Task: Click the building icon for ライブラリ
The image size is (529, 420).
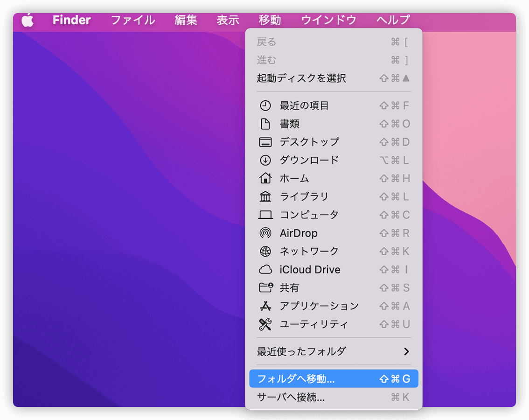Action: click(265, 196)
